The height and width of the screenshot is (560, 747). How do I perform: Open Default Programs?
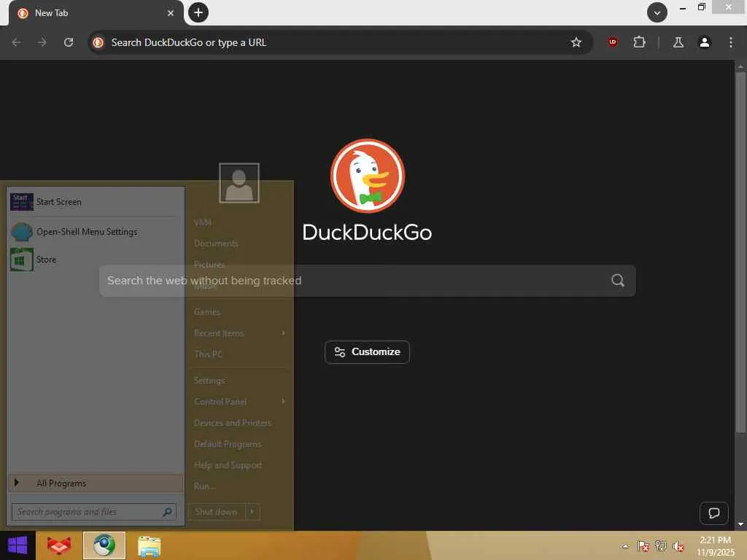point(228,444)
